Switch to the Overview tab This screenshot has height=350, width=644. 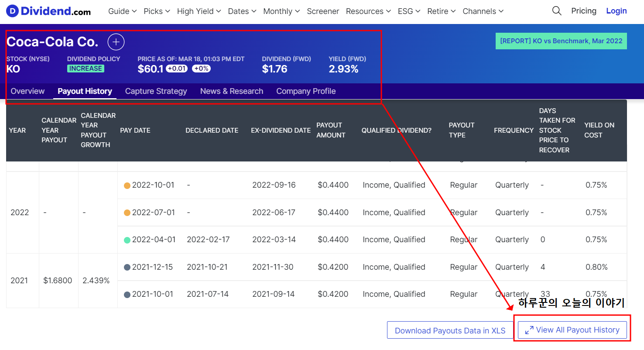(27, 91)
